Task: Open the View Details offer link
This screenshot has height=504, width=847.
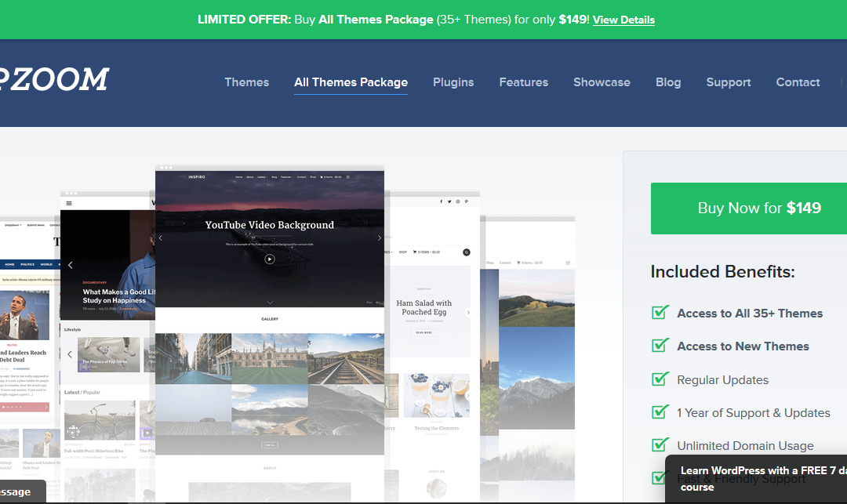Action: (623, 20)
